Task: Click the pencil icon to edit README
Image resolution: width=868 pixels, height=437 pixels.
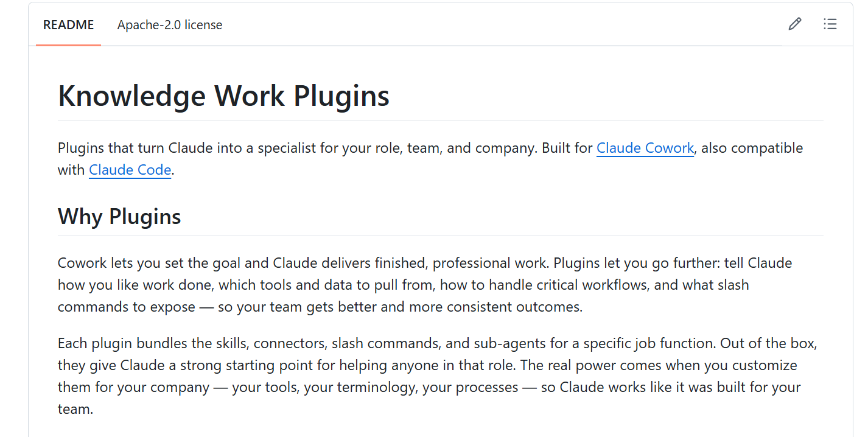Action: pyautogui.click(x=794, y=24)
